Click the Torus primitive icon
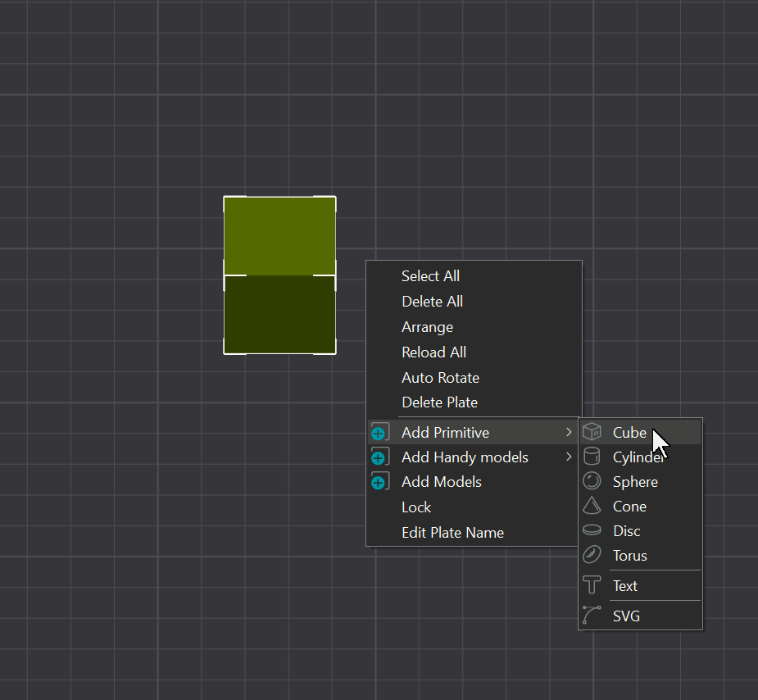Viewport: 758px width, 700px height. click(591, 555)
